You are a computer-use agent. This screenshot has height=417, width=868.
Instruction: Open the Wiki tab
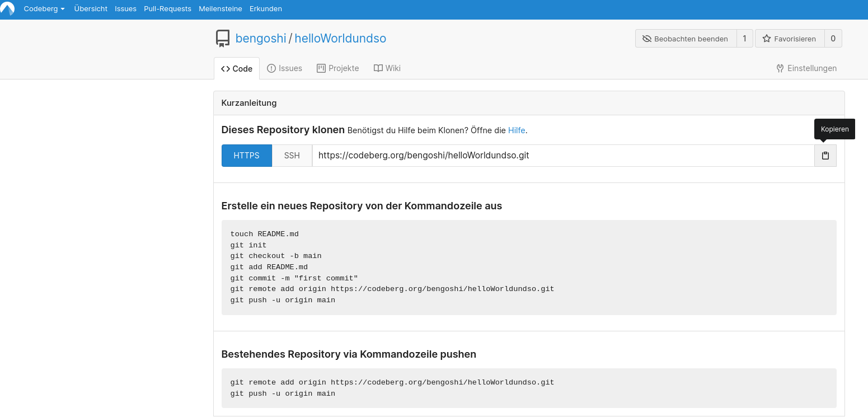387,68
